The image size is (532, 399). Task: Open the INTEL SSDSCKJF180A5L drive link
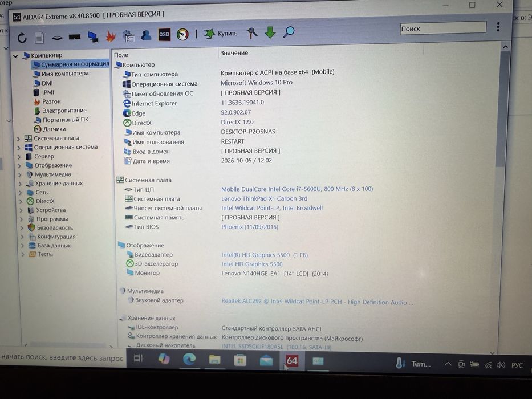[x=277, y=347]
